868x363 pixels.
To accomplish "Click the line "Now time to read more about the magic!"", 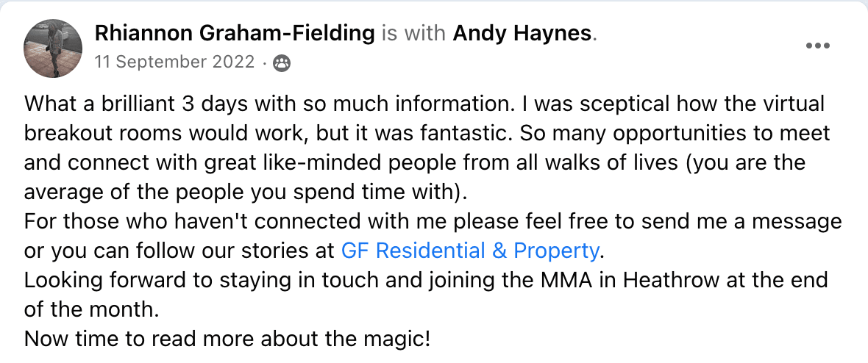I will point(227,339).
